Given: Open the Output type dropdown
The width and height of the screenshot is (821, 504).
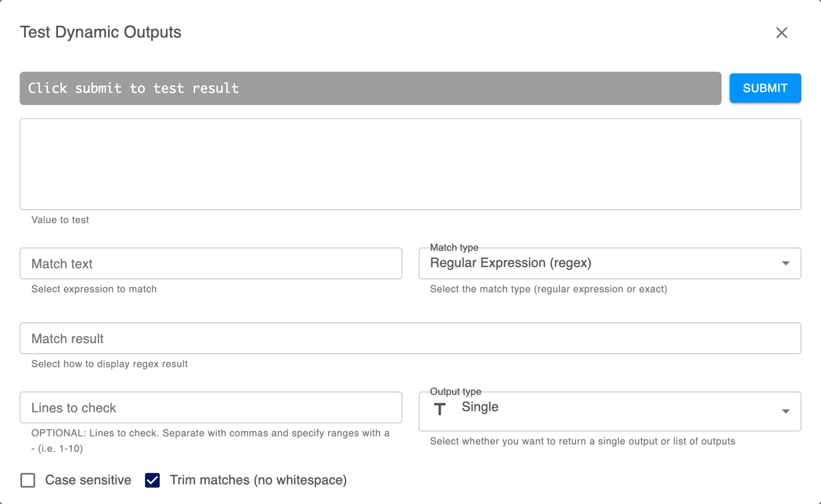Looking at the screenshot, I should (x=609, y=411).
